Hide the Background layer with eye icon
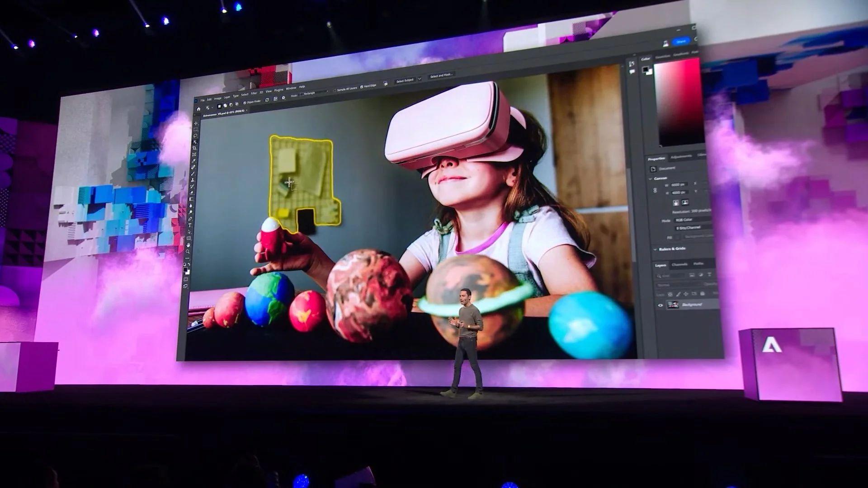 [660, 305]
